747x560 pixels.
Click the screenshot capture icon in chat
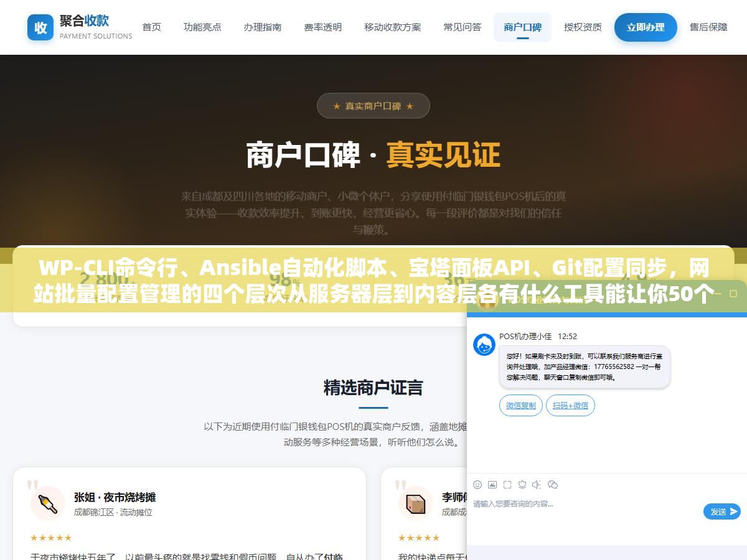(507, 485)
